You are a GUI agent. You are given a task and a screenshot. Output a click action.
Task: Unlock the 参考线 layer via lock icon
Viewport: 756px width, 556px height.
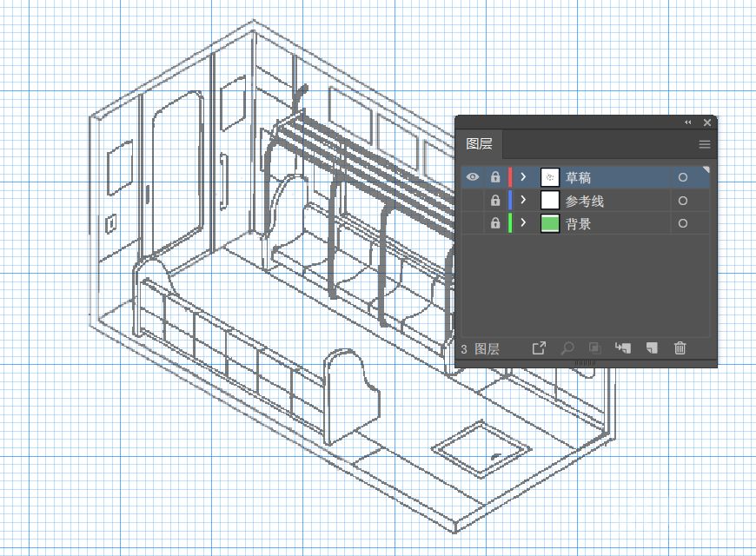pos(495,200)
